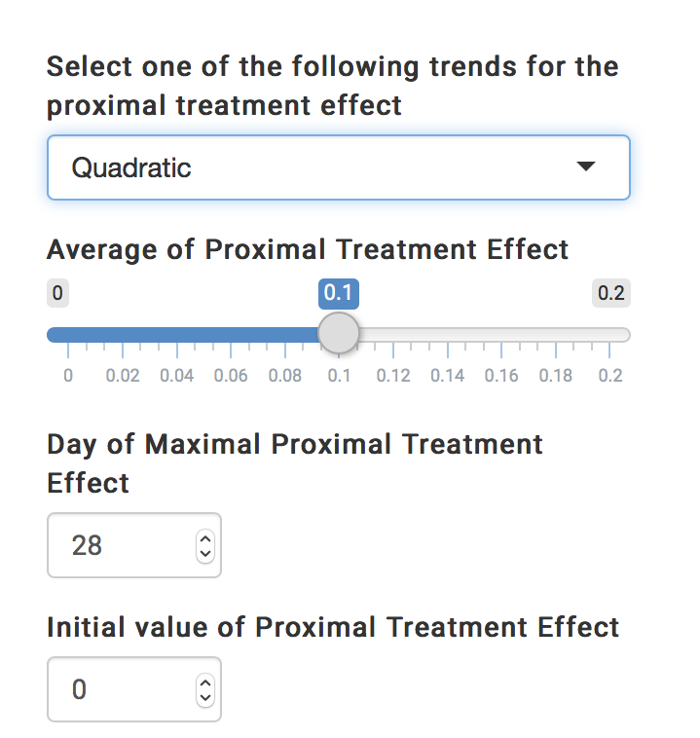Image resolution: width=700 pixels, height=738 pixels.
Task: Increase the Initial value with up arrow
Action: pyautogui.click(x=204, y=683)
